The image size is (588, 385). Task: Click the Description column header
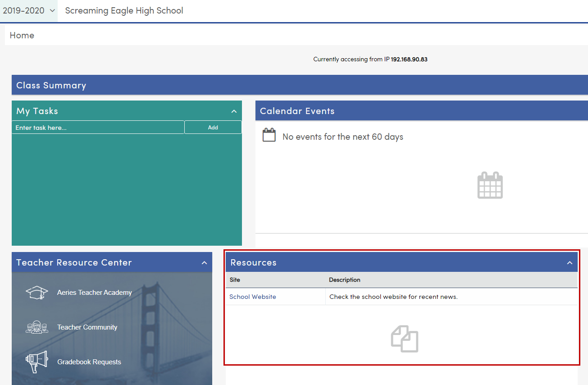point(344,280)
